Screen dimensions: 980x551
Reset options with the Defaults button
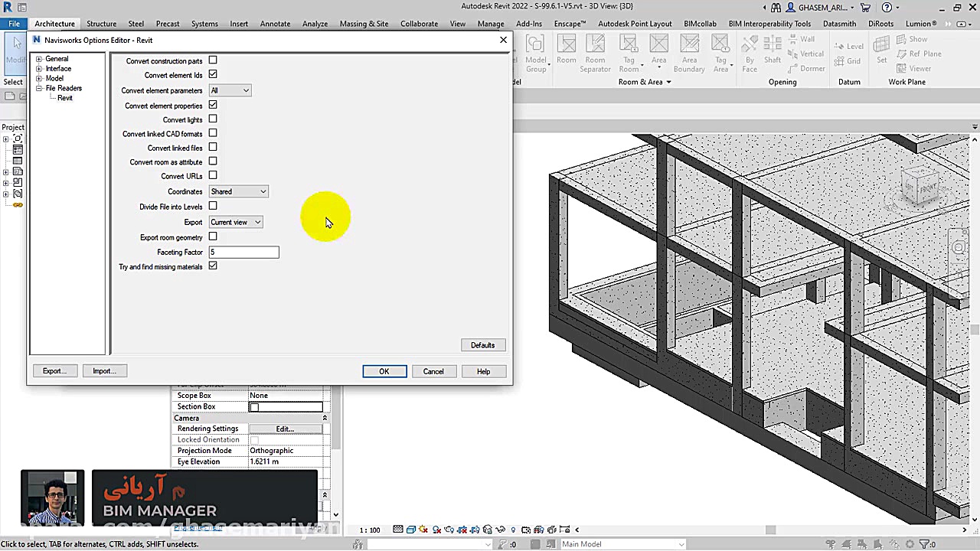482,345
